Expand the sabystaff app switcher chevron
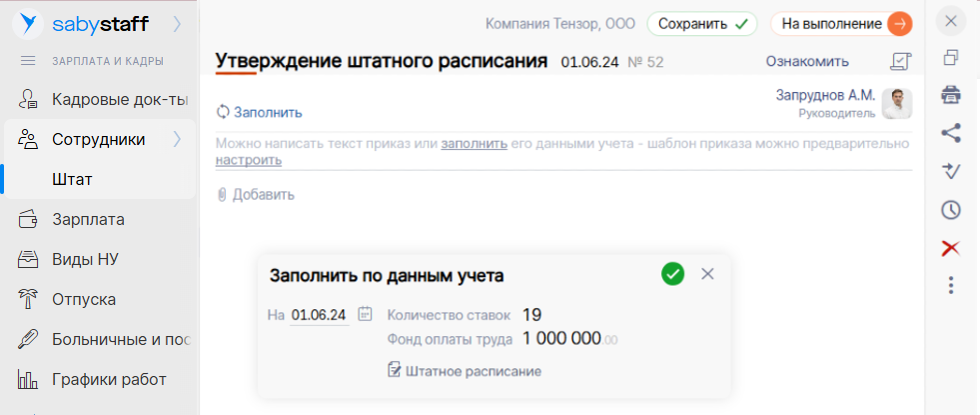 pos(177,23)
